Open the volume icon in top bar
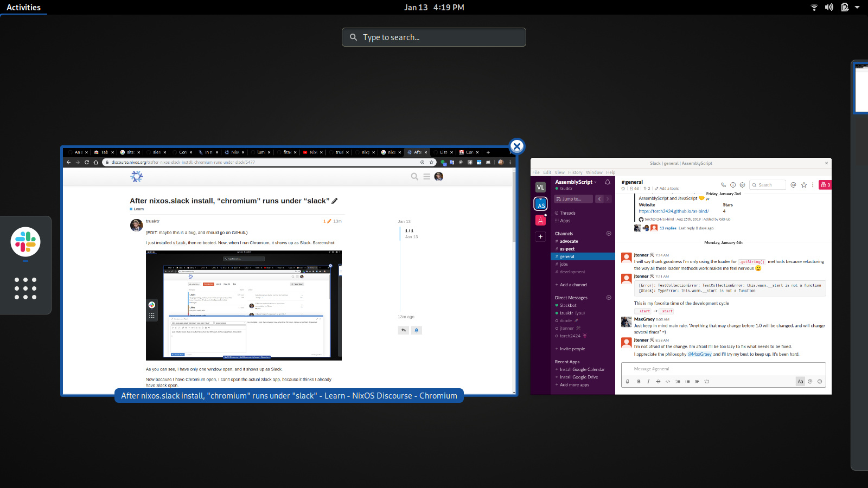 (x=829, y=8)
